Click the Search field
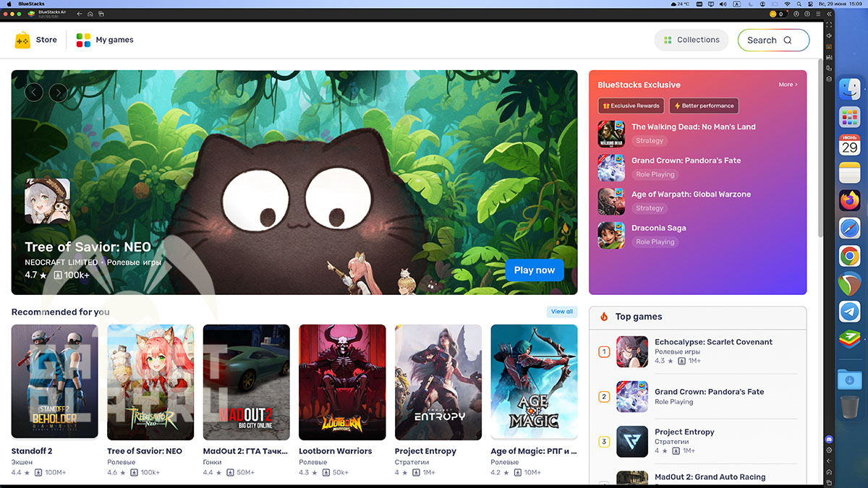 773,40
